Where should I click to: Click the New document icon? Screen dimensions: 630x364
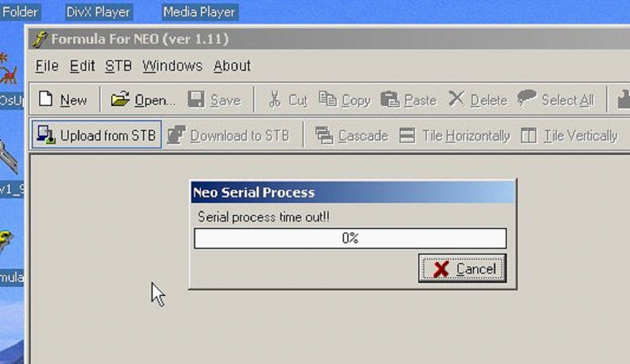pos(46,99)
